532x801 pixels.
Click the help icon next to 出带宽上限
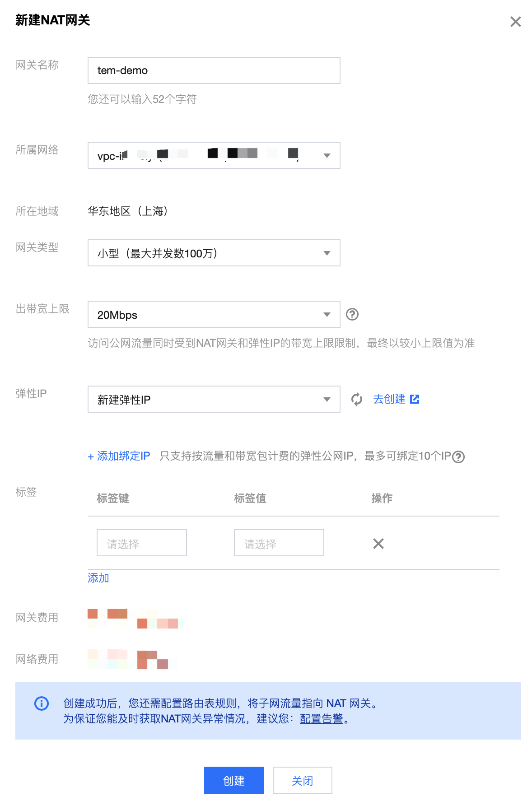[x=352, y=314]
